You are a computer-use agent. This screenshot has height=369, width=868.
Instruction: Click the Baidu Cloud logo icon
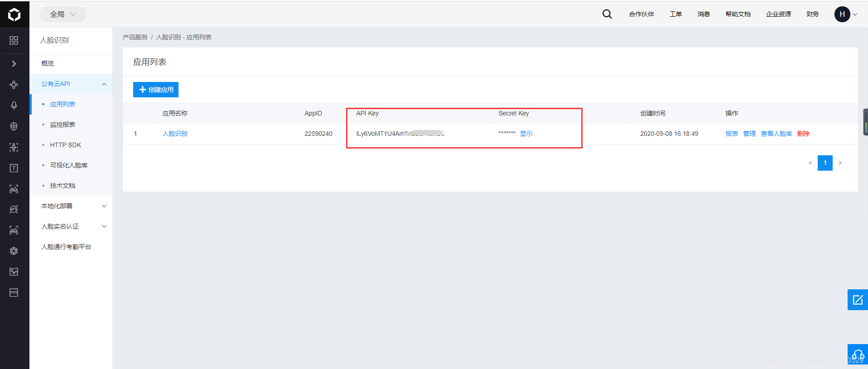pos(14,14)
